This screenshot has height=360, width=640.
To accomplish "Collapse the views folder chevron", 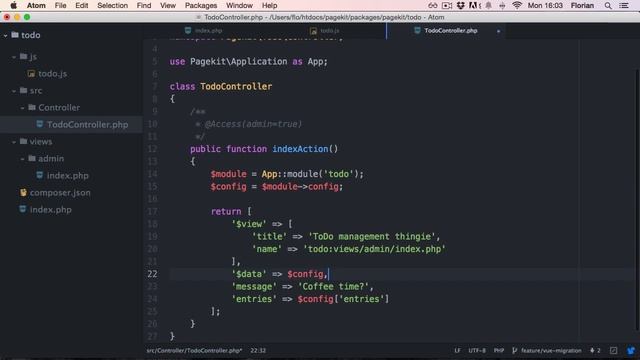I will tap(14, 142).
